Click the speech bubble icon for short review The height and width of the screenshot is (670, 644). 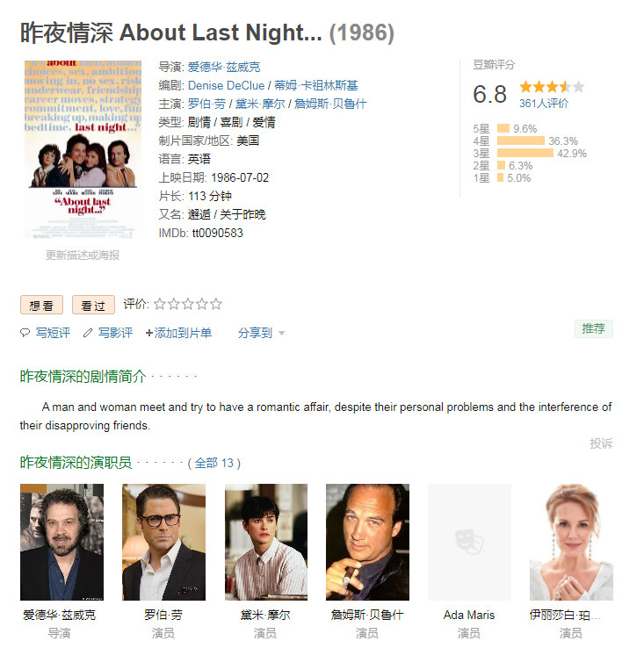coord(25,333)
